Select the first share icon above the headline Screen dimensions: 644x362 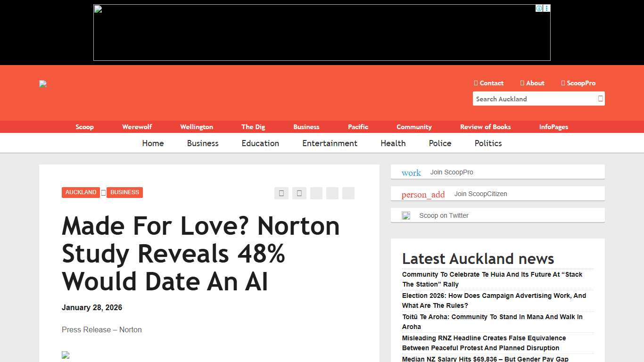[x=281, y=193]
